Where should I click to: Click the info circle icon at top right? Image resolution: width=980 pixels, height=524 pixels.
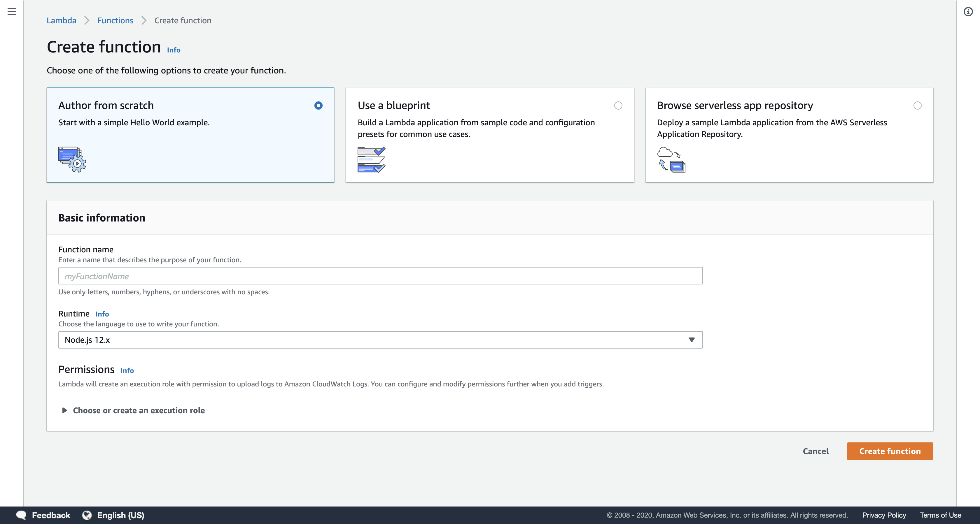click(x=968, y=12)
